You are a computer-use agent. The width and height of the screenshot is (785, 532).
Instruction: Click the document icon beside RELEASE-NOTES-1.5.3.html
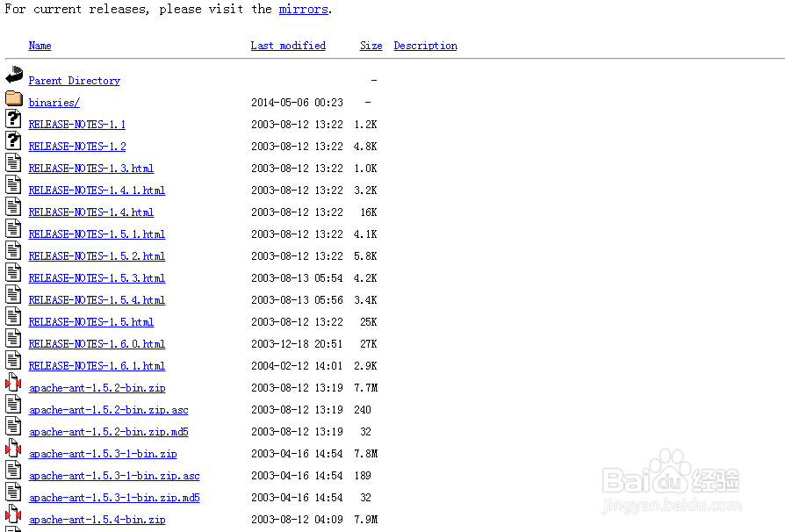[x=13, y=273]
